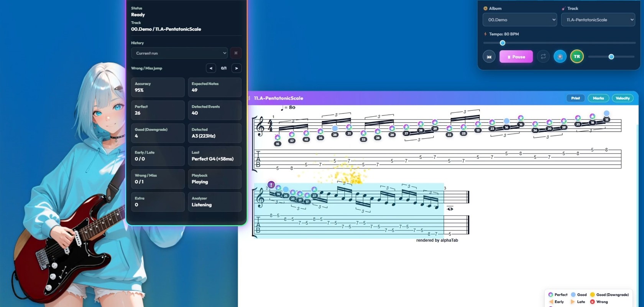Jump to previous wrong/miss note
This screenshot has width=644, height=307.
point(211,68)
